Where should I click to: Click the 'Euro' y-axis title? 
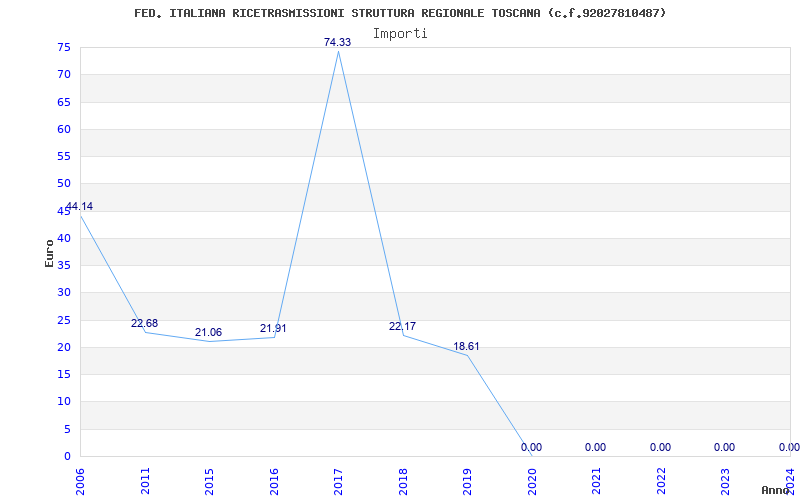(x=49, y=253)
